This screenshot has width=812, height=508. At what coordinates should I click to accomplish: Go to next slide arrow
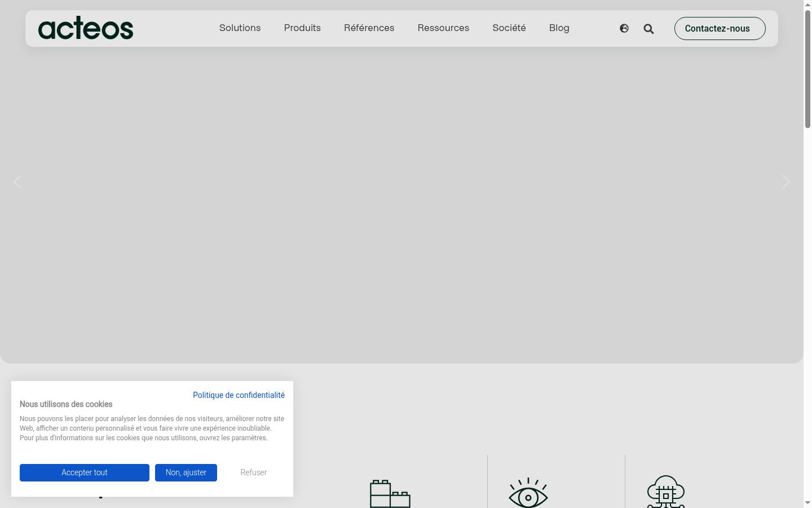coord(785,182)
